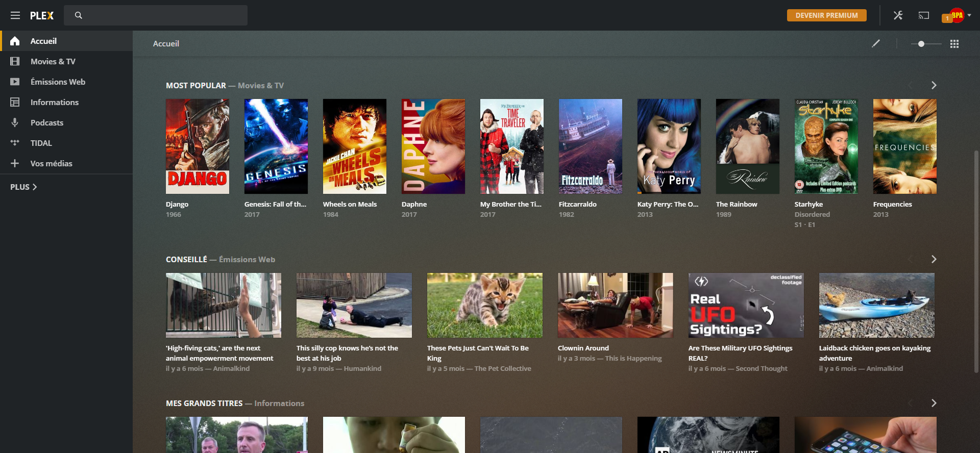Expand the PLUS sidebar section
This screenshot has height=453, width=980.
[23, 187]
